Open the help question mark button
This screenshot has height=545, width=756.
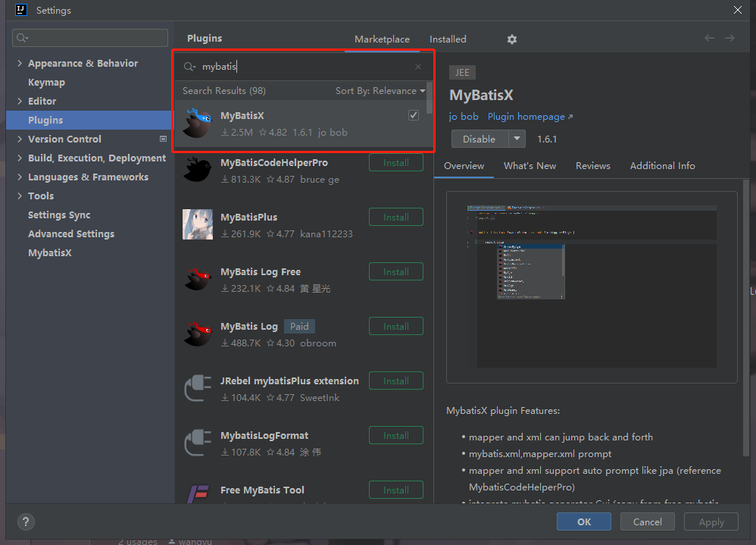click(26, 522)
